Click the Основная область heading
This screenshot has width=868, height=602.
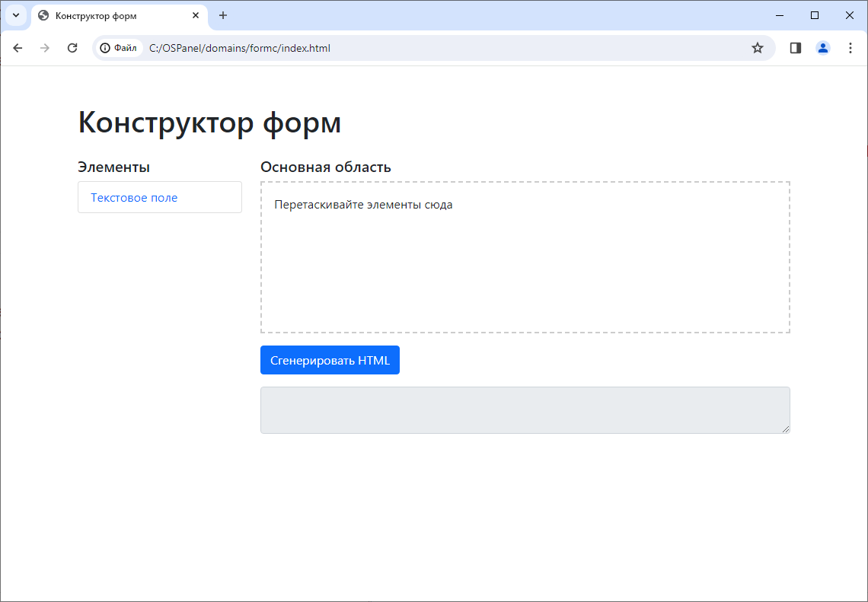(326, 167)
